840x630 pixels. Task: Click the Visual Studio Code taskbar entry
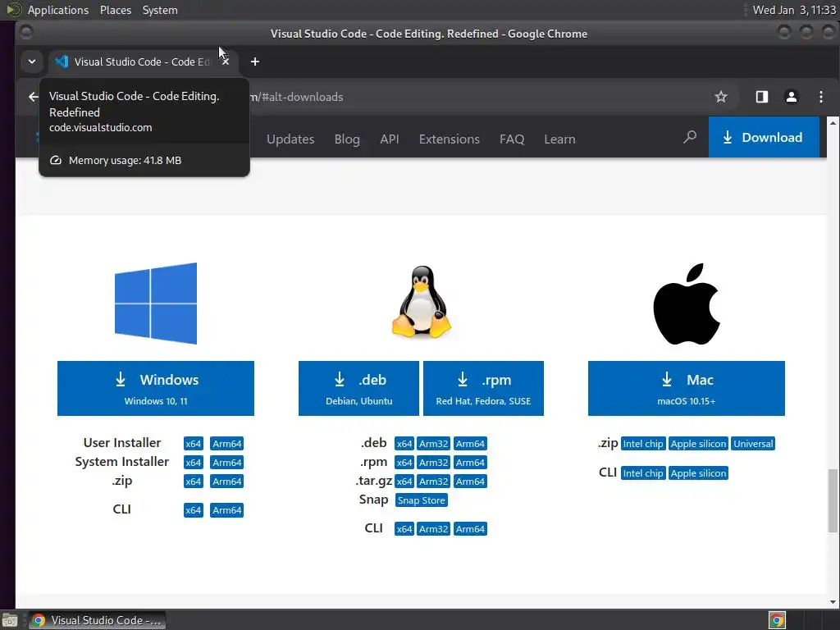pos(98,620)
